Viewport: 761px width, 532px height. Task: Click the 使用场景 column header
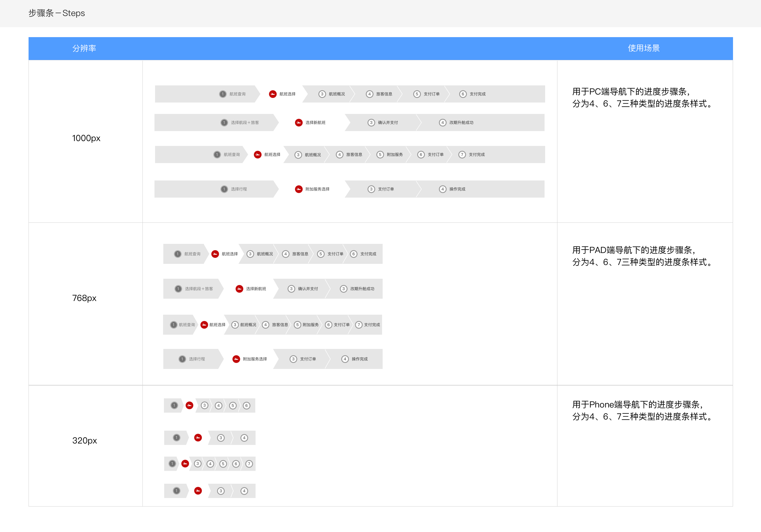643,48
